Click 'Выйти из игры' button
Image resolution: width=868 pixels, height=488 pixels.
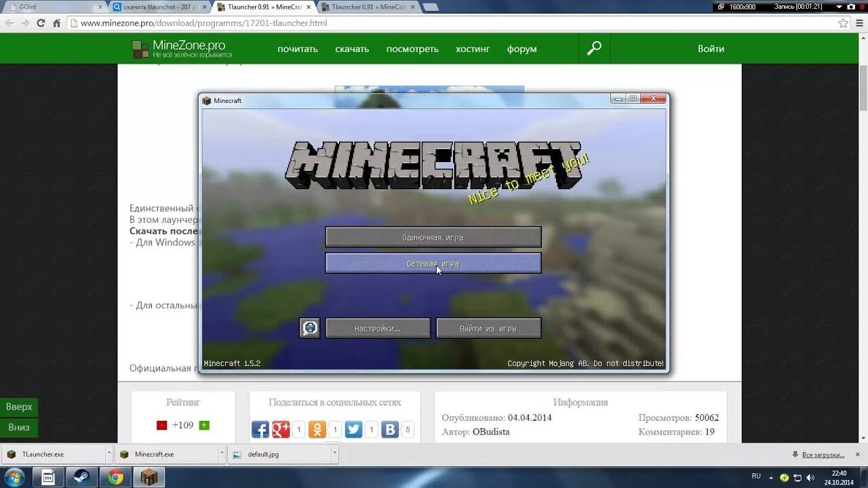[x=489, y=328]
